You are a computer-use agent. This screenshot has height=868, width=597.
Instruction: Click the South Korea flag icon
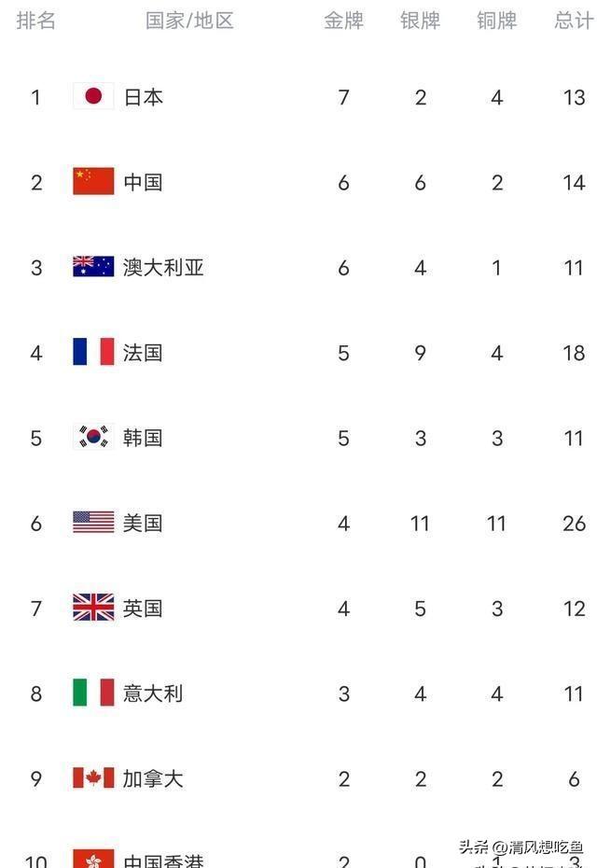pyautogui.click(x=93, y=437)
